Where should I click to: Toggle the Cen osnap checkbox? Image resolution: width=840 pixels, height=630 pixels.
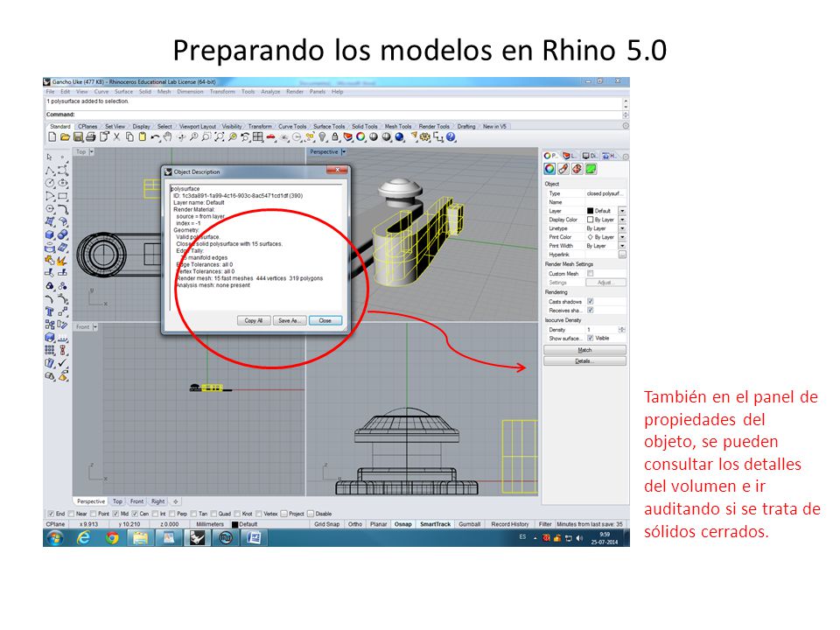click(x=135, y=514)
